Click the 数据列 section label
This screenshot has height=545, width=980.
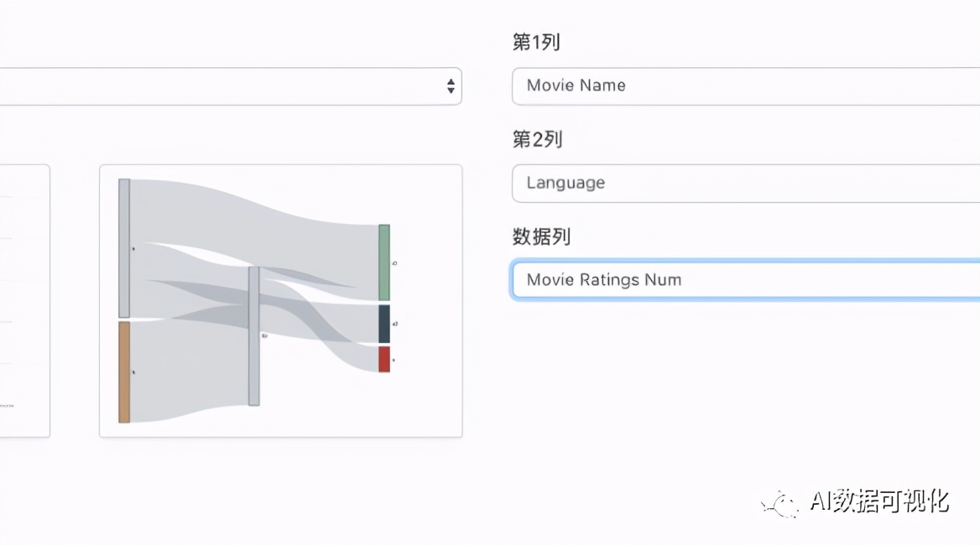[540, 237]
